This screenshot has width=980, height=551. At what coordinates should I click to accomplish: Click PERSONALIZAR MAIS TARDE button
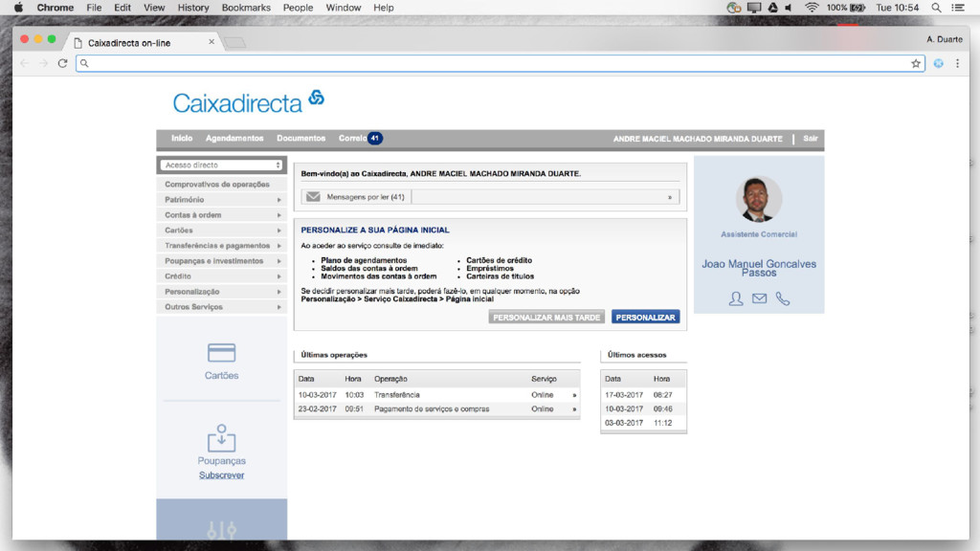[546, 318]
